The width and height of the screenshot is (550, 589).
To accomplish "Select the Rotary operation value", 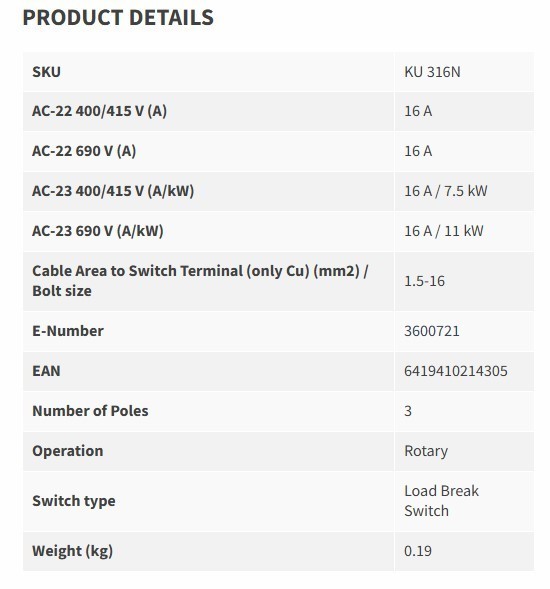I will click(426, 451).
